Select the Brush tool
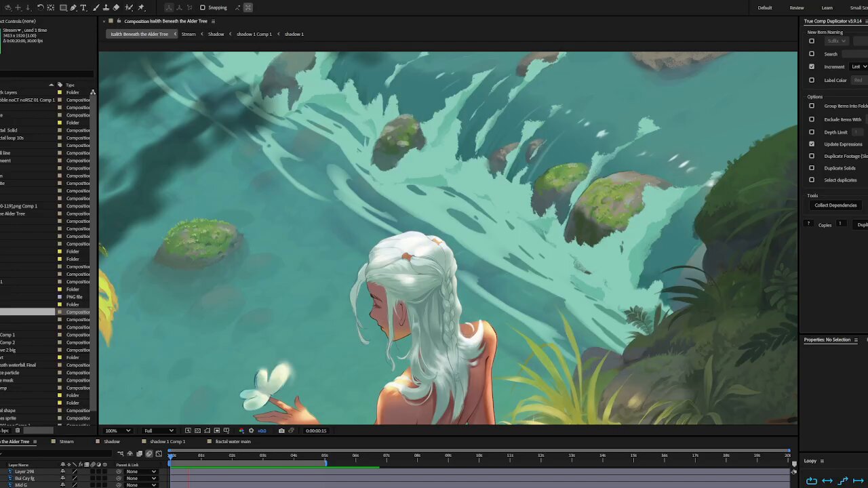This screenshot has height=488, width=868. click(96, 7)
